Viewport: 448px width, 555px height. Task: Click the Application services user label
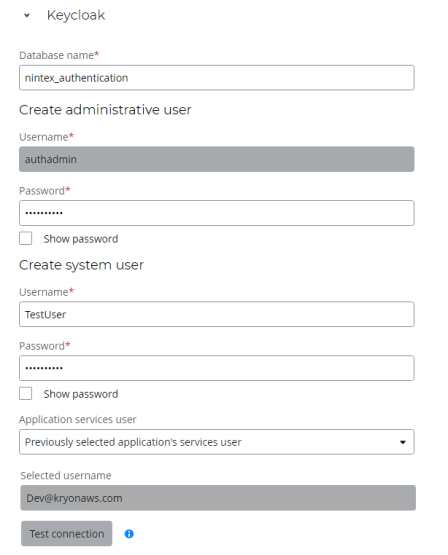coord(77,419)
